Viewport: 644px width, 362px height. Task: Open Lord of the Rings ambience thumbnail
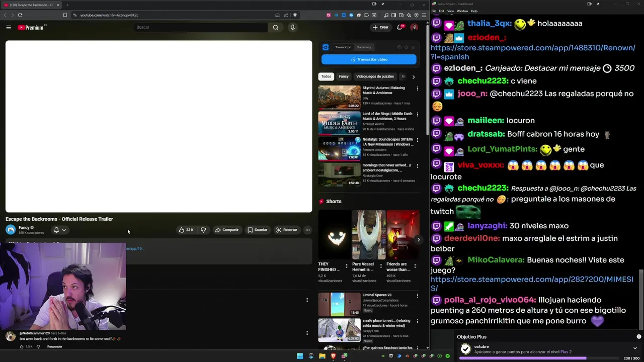[339, 123]
